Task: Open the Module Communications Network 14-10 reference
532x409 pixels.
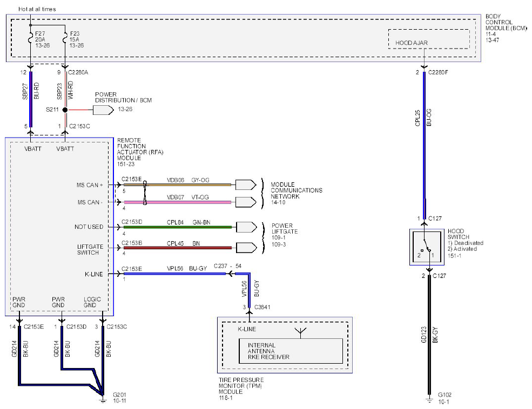Action: tap(296, 194)
